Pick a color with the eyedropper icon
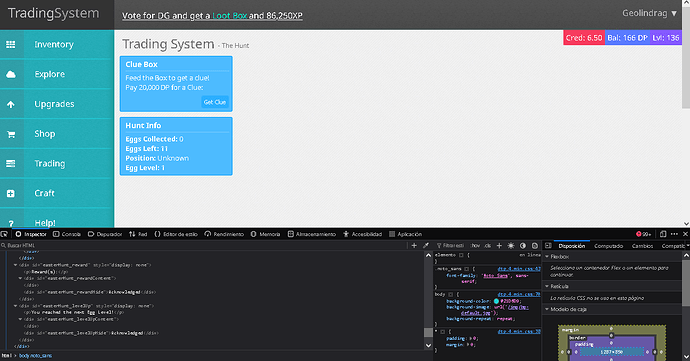This screenshot has width=690, height=361. (426, 246)
